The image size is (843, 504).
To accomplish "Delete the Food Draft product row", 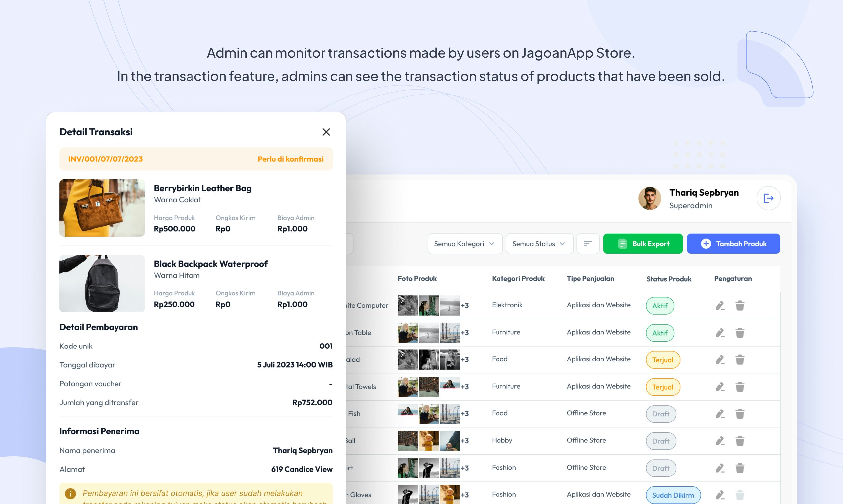I will tap(740, 414).
